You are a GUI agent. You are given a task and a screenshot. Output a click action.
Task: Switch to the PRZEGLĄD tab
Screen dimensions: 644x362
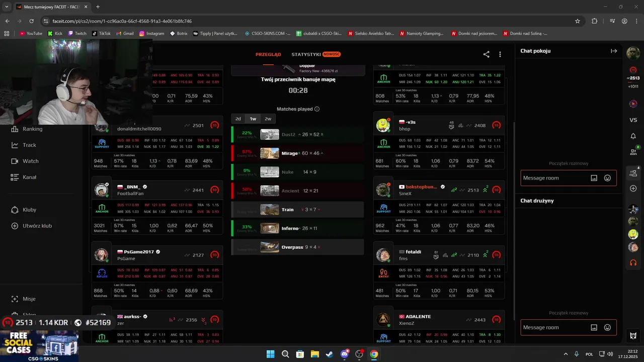click(x=268, y=54)
